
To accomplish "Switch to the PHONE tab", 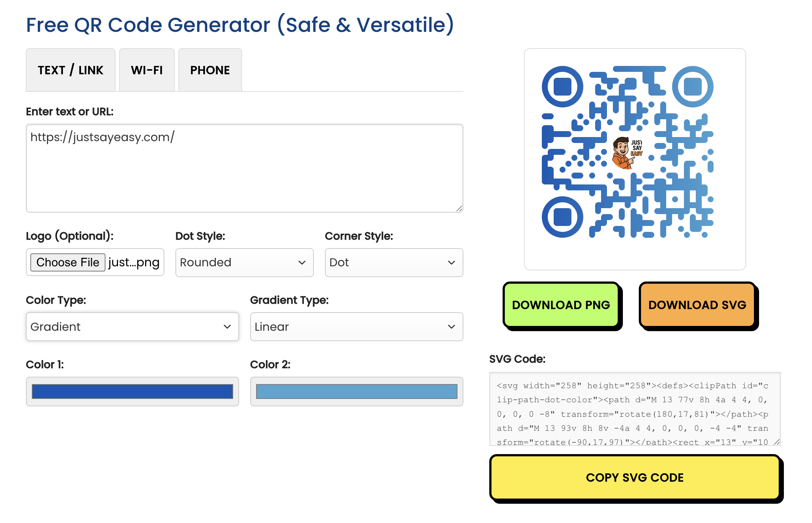I will pyautogui.click(x=210, y=70).
